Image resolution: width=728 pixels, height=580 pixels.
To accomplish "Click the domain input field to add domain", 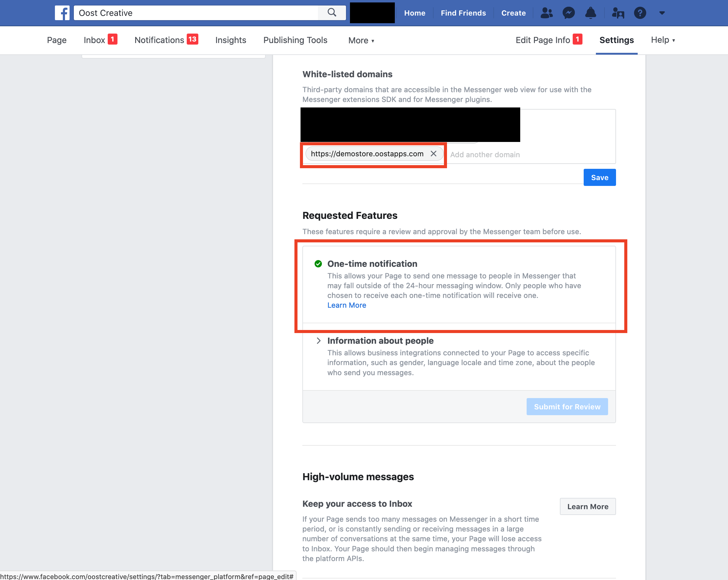I will (528, 154).
